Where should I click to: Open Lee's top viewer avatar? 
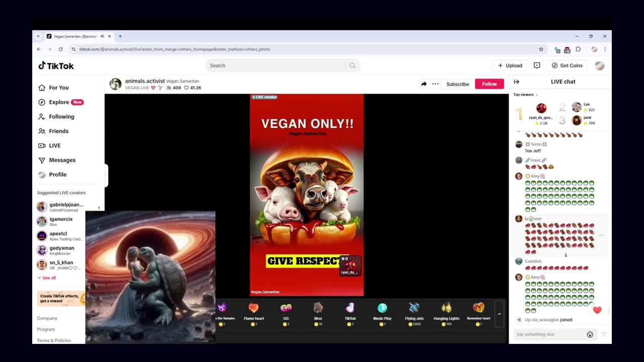click(577, 107)
